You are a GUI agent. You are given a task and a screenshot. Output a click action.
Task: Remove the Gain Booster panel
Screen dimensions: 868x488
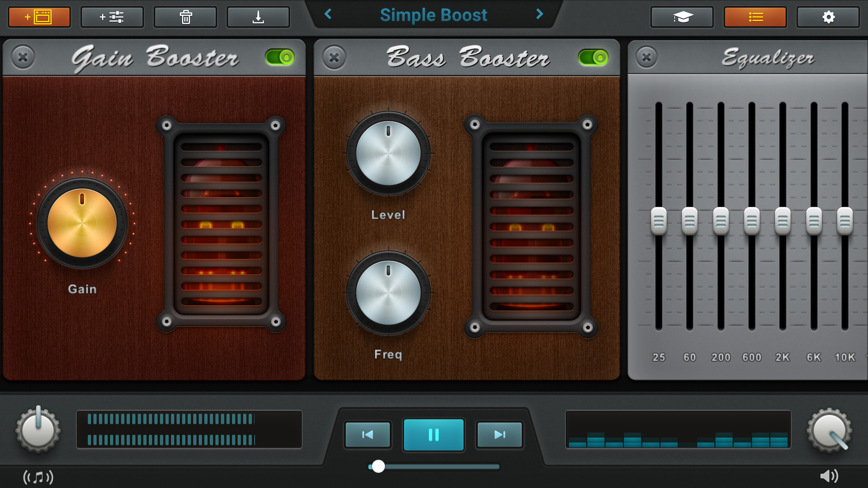click(x=22, y=57)
